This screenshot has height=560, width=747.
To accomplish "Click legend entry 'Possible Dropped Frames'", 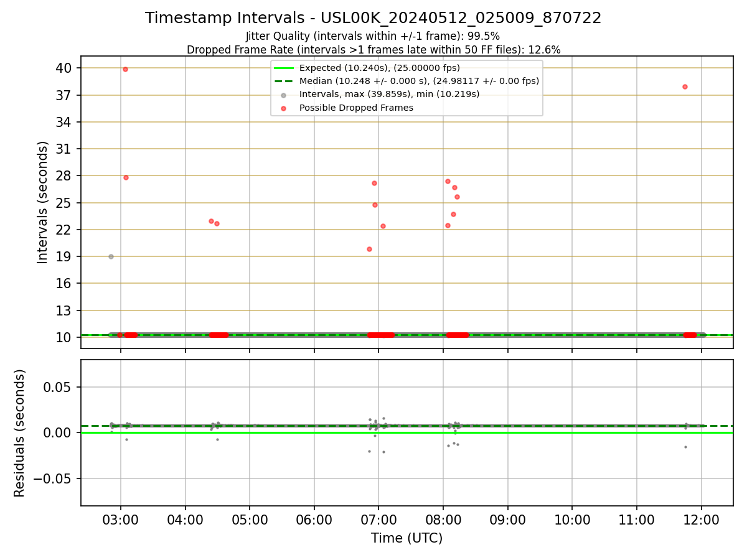I will [357, 108].
